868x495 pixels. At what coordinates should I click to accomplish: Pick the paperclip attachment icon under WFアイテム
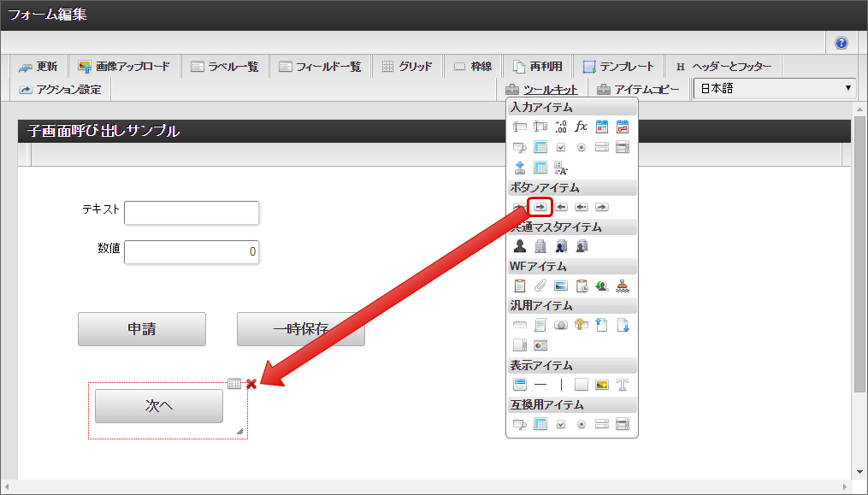[x=540, y=286]
